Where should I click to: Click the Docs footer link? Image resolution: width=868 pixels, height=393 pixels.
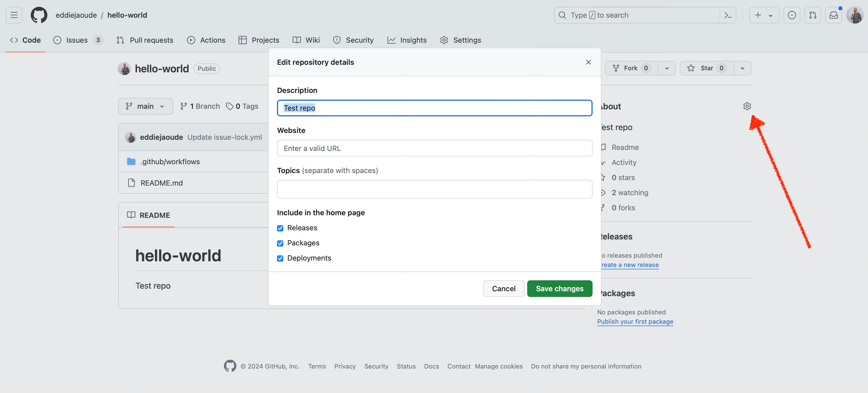(431, 366)
